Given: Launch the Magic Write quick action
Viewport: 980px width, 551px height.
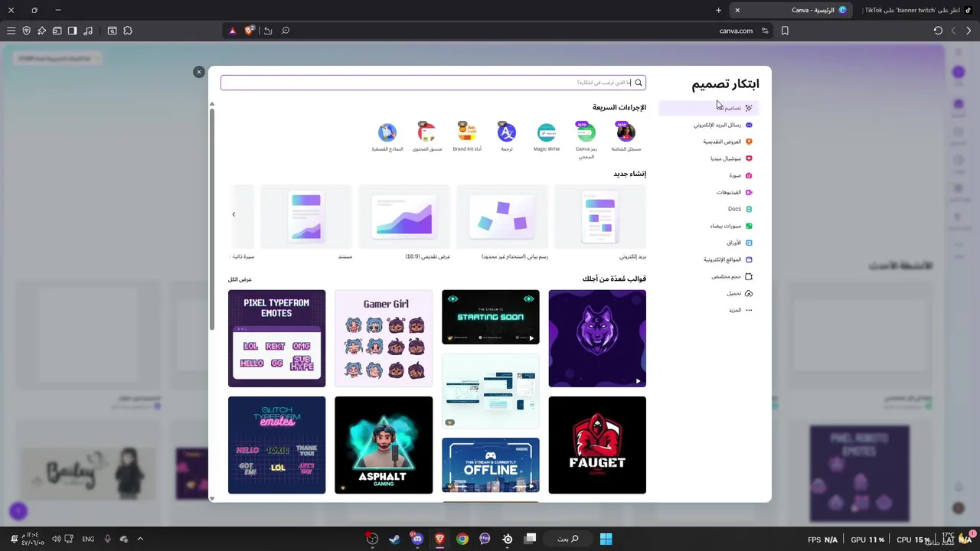Looking at the screenshot, I should 547,138.
